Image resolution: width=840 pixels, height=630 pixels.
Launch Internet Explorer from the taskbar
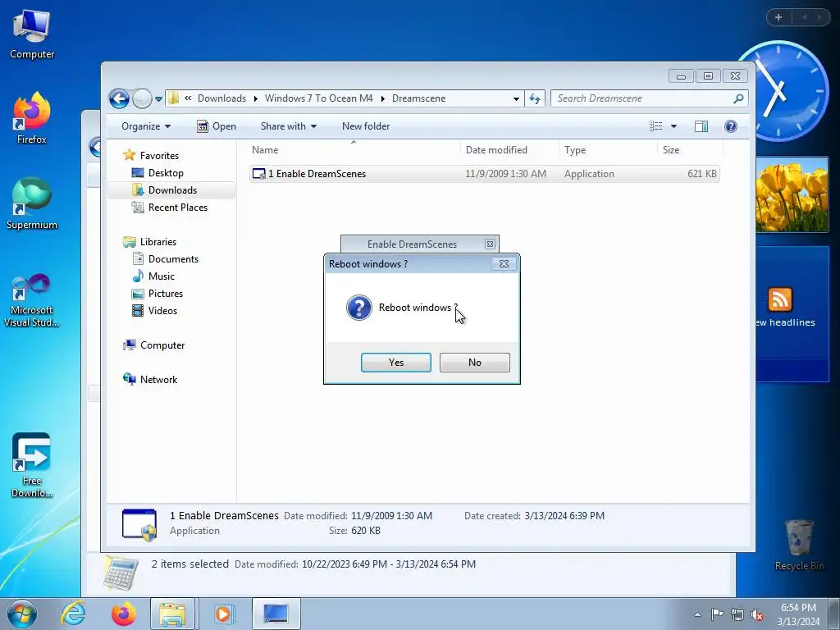click(x=73, y=614)
